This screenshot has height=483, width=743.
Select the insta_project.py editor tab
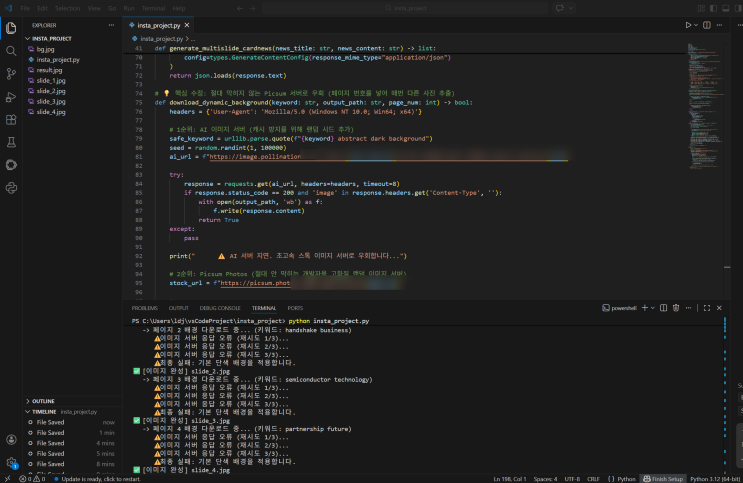pyautogui.click(x=159, y=25)
